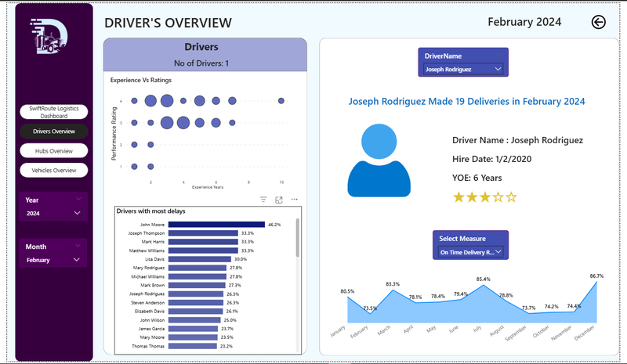Click the 80.5% January data label
This screenshot has height=364, width=627.
pos(347,291)
